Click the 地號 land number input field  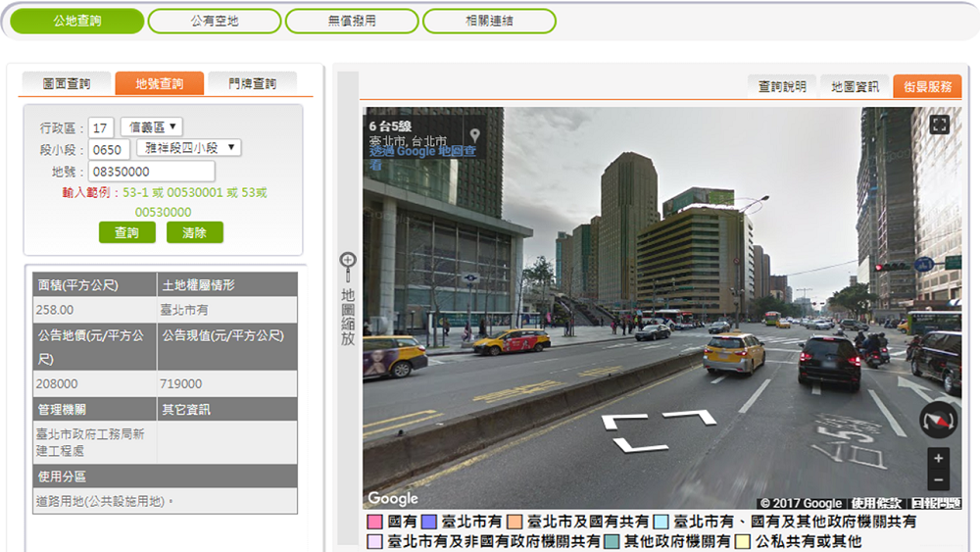click(150, 172)
